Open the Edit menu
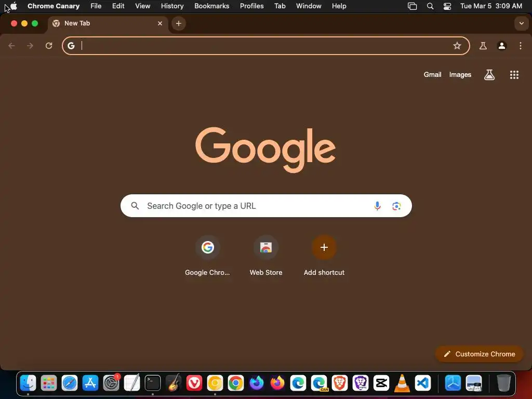Screen dimensions: 532x399 point(118,6)
